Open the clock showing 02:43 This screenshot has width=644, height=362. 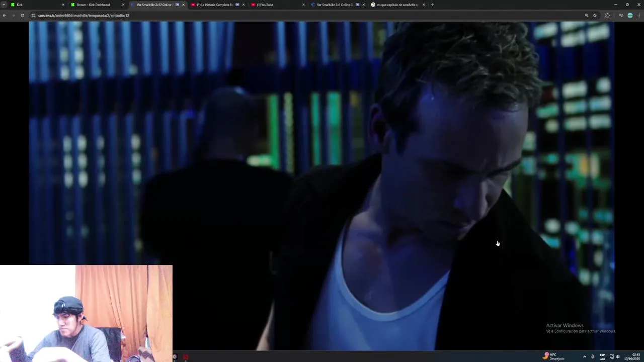point(632,356)
